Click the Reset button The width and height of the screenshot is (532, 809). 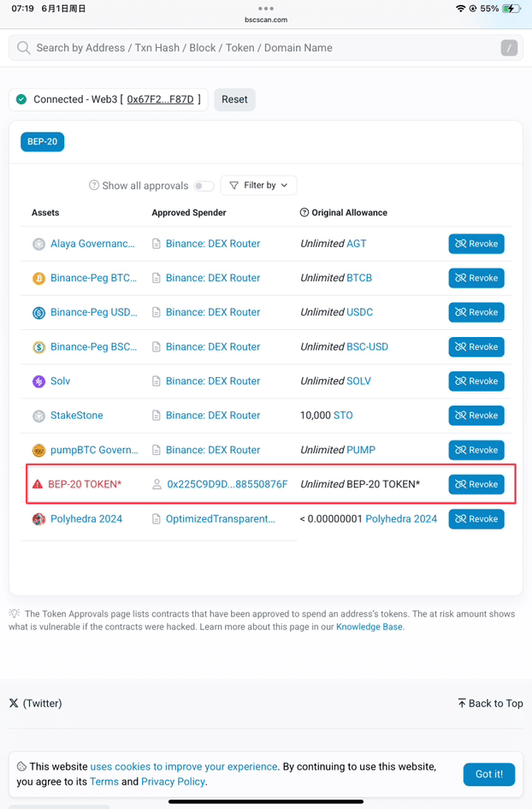(x=235, y=99)
